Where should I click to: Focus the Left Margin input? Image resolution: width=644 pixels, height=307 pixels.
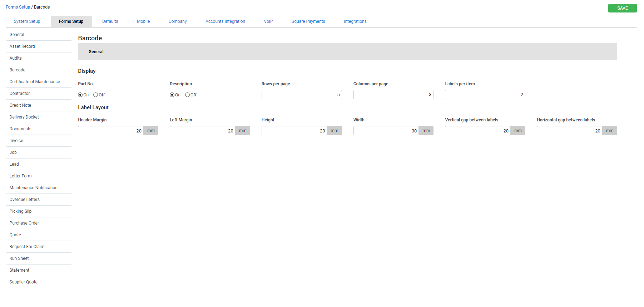coord(203,131)
